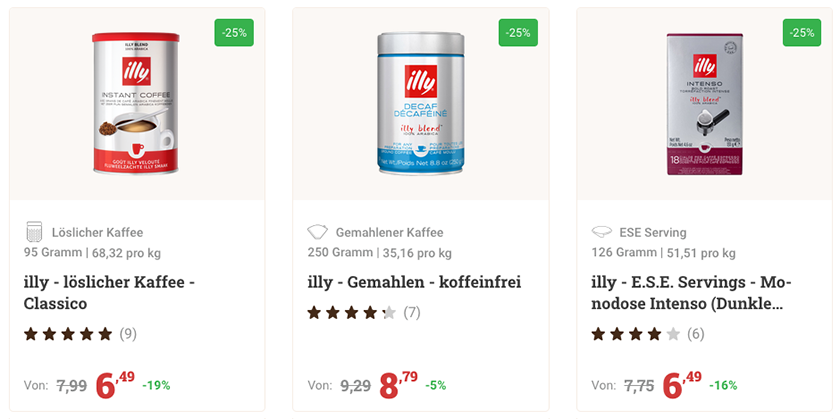
Task: Click the first product's -25% badge
Action: click(234, 33)
